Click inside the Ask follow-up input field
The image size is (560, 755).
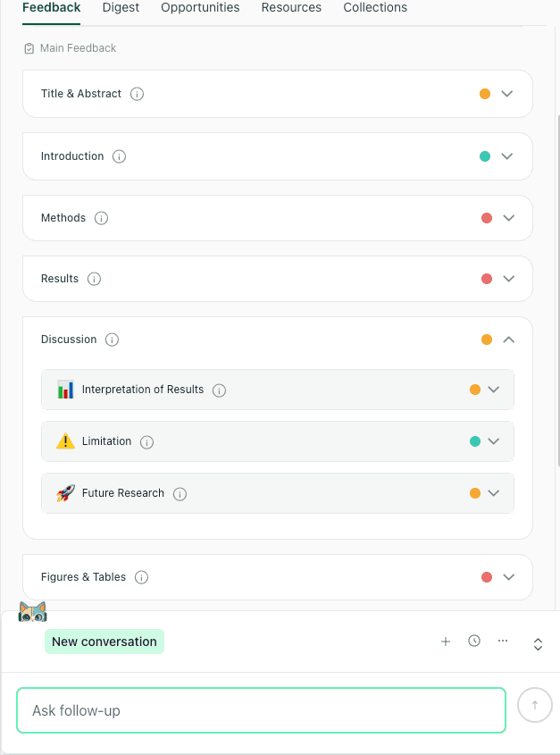261,709
